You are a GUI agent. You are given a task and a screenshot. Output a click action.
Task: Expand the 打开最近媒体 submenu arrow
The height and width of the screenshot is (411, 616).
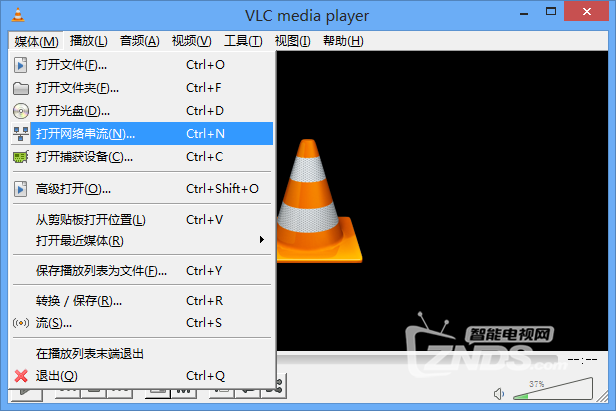pyautogui.click(x=262, y=240)
